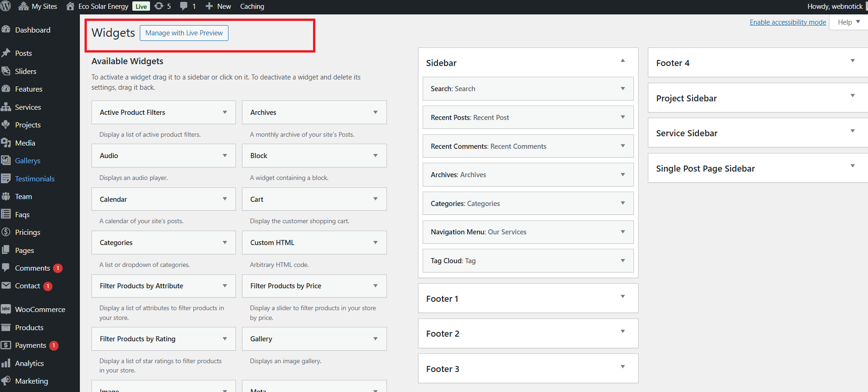This screenshot has height=392, width=868.
Task: Select the Gallery available widget
Action: click(x=314, y=339)
